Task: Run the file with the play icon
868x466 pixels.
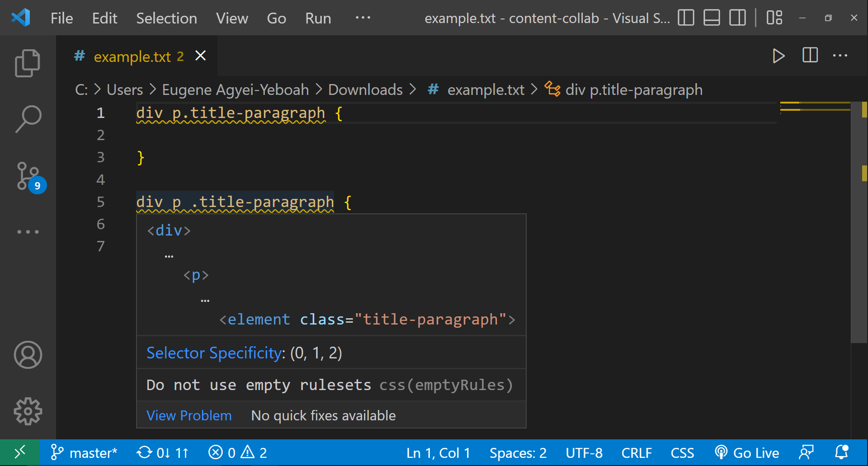Action: coord(778,56)
